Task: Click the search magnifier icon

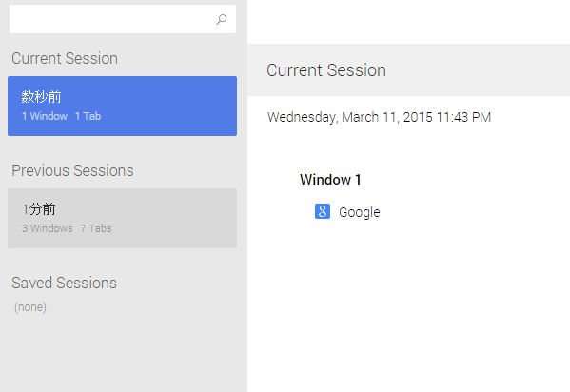Action: coord(222,19)
